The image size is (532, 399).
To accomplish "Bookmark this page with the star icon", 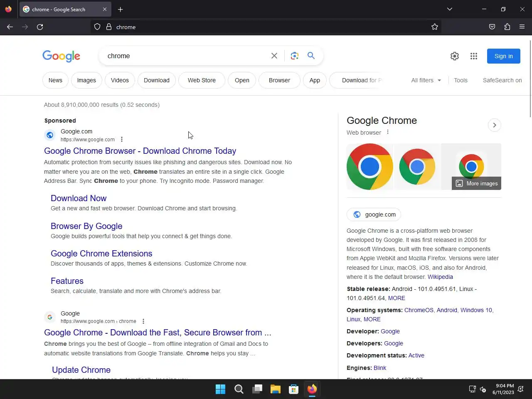I will coord(435,27).
